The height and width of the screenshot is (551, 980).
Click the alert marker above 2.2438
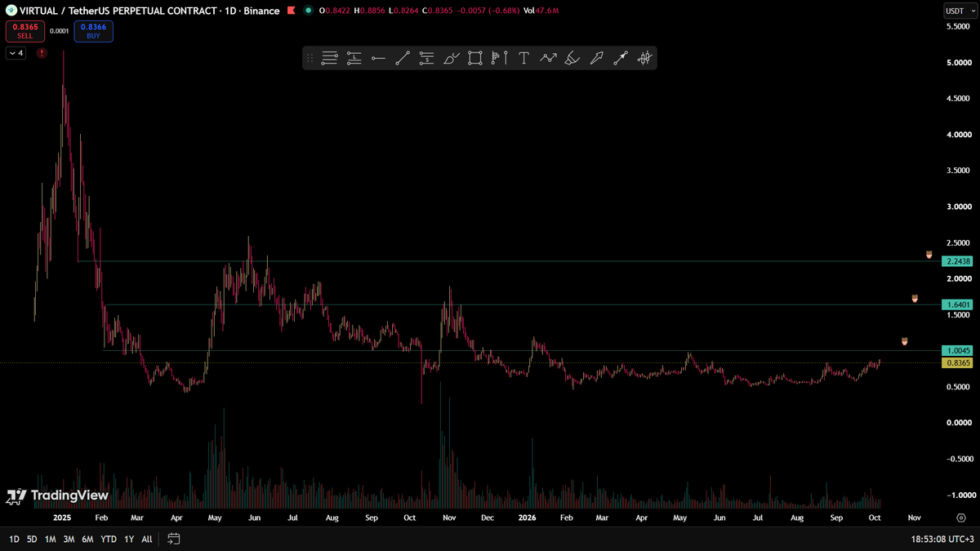[929, 255]
